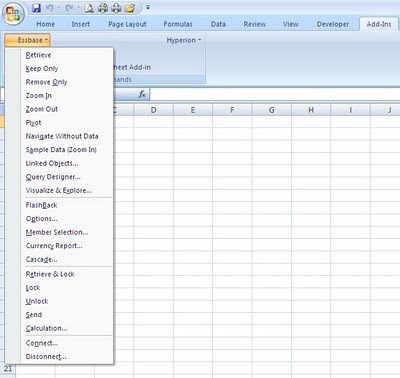Image resolution: width=400 pixels, height=378 pixels.
Task: Switch to the Home ribbon tab
Action: click(45, 24)
